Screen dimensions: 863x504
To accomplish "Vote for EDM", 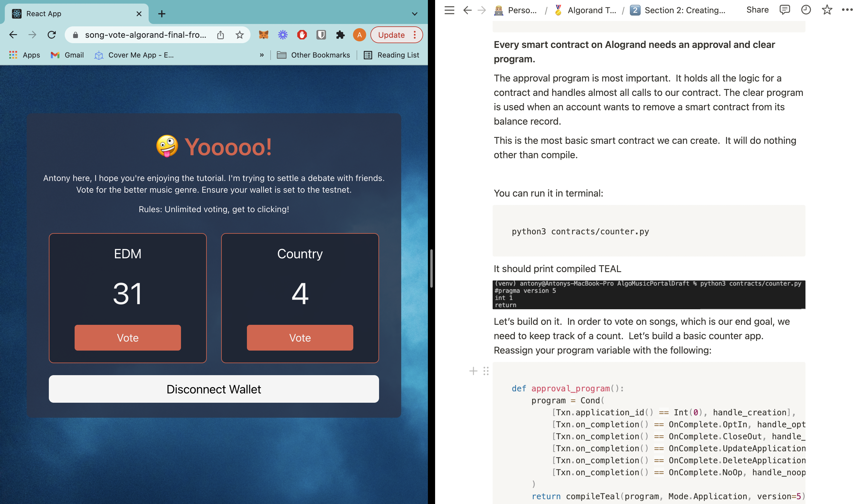I will click(x=128, y=338).
